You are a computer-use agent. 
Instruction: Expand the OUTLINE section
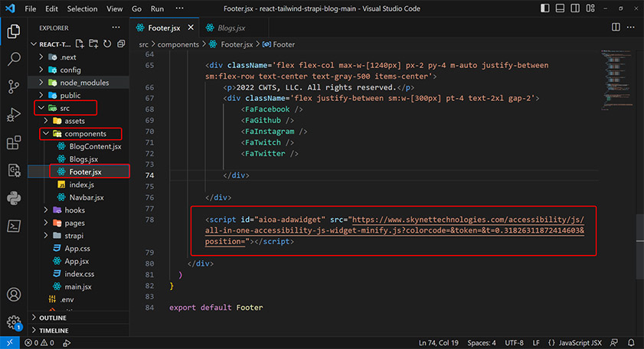click(78, 318)
